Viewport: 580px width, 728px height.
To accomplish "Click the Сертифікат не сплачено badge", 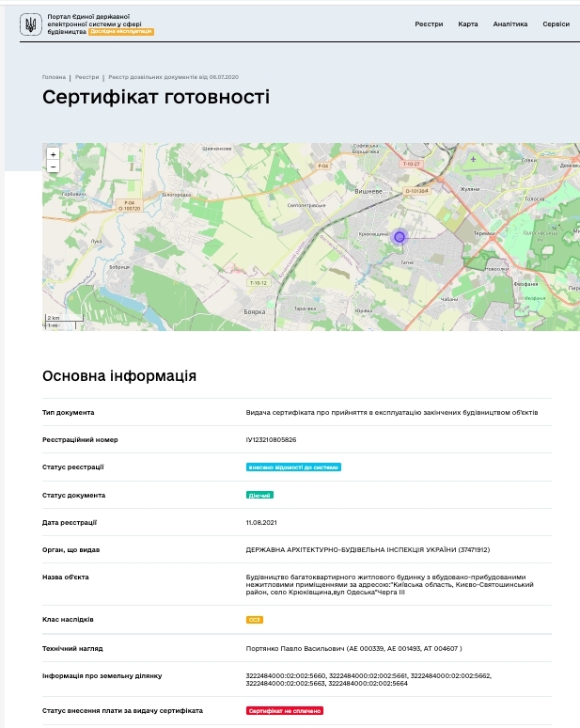I will tap(285, 711).
